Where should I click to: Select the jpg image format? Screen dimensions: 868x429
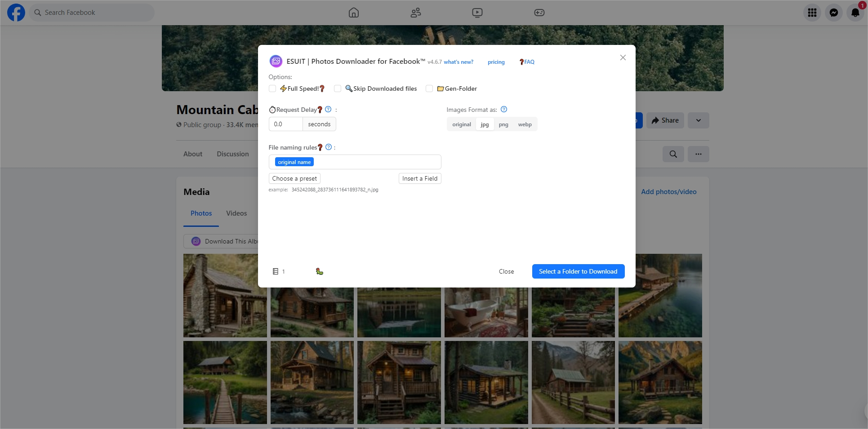[485, 124]
